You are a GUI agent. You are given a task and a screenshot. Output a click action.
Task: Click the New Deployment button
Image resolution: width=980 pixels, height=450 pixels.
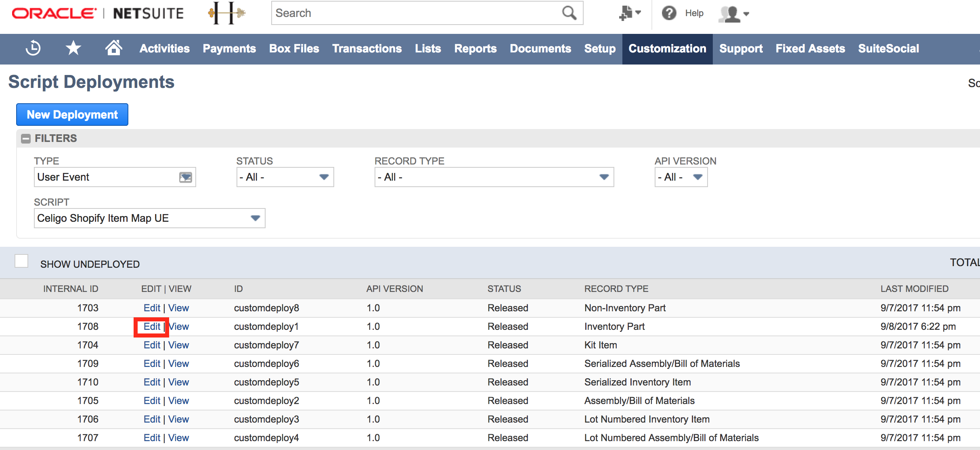coord(72,115)
